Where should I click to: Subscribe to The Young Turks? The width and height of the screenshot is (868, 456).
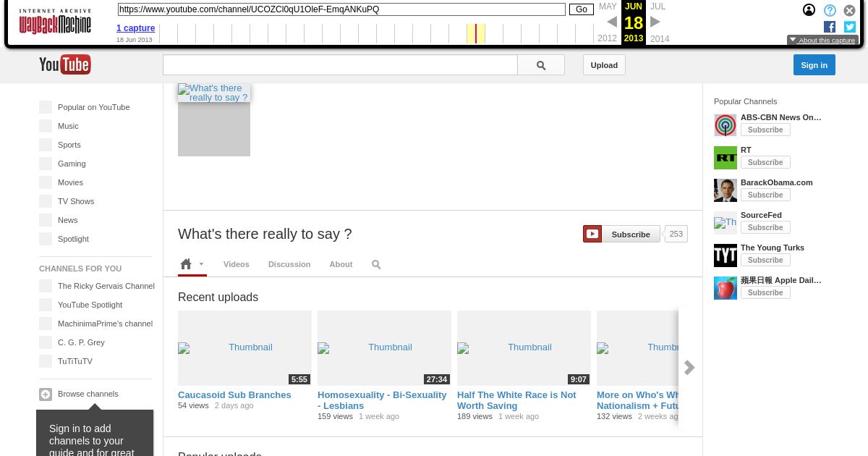point(765,261)
